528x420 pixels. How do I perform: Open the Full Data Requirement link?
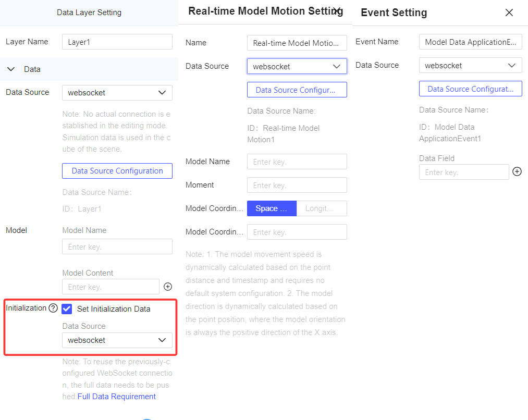point(117,397)
